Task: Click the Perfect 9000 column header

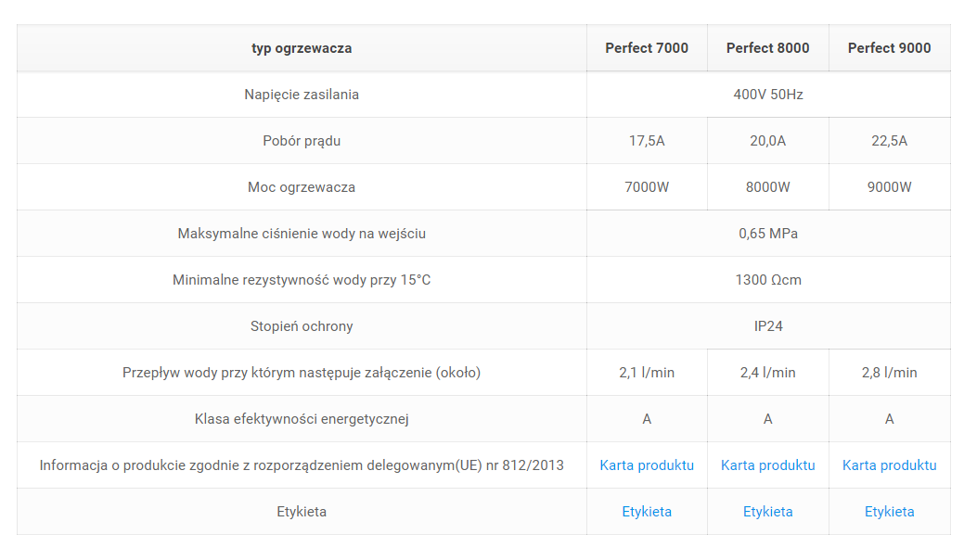Action: (889, 48)
